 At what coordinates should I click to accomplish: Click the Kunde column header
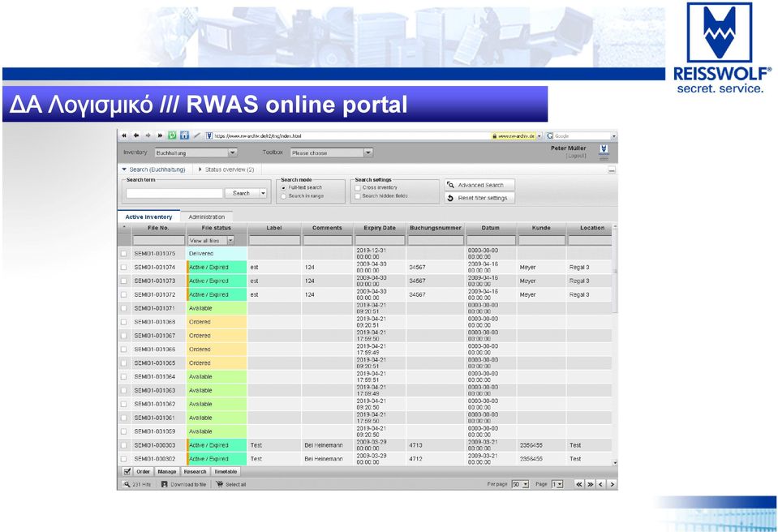pyautogui.click(x=541, y=228)
